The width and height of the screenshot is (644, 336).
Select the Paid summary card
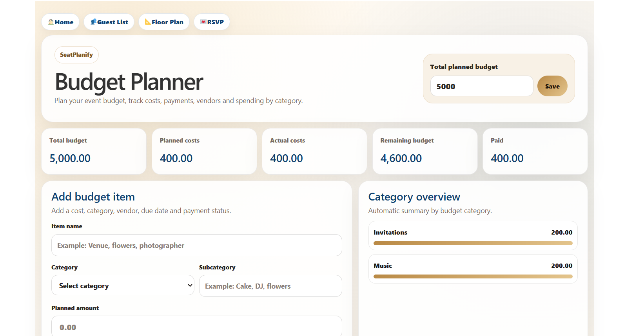pos(535,151)
